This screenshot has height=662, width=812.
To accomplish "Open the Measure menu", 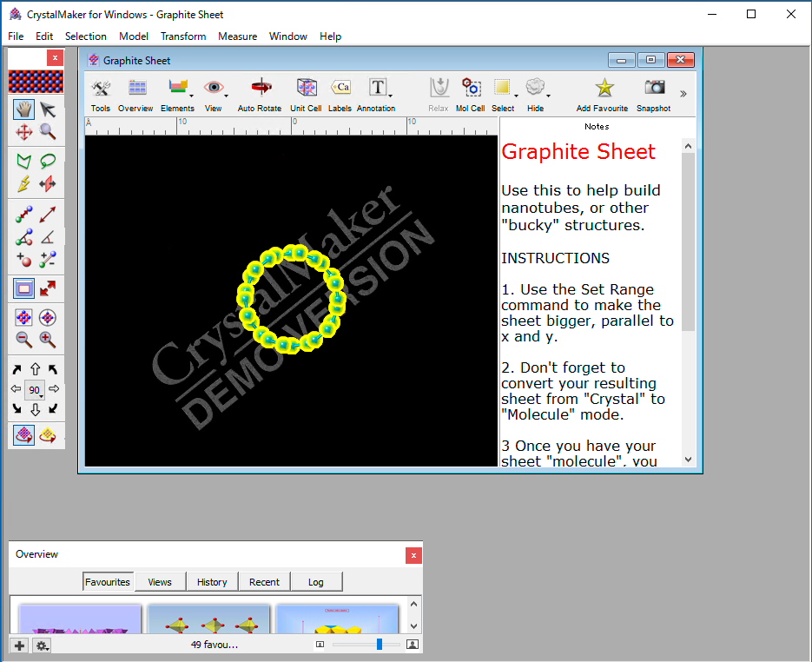I will coord(238,36).
